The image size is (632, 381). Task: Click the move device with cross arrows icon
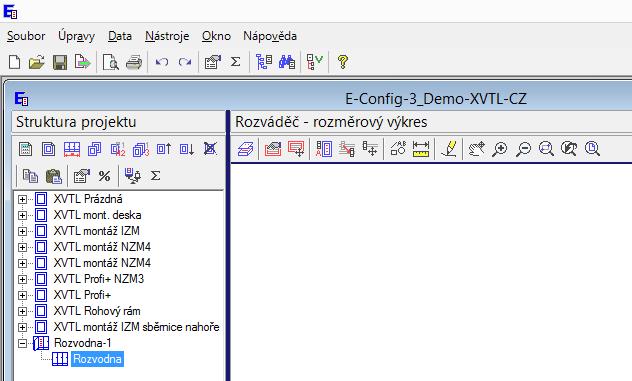point(370,149)
